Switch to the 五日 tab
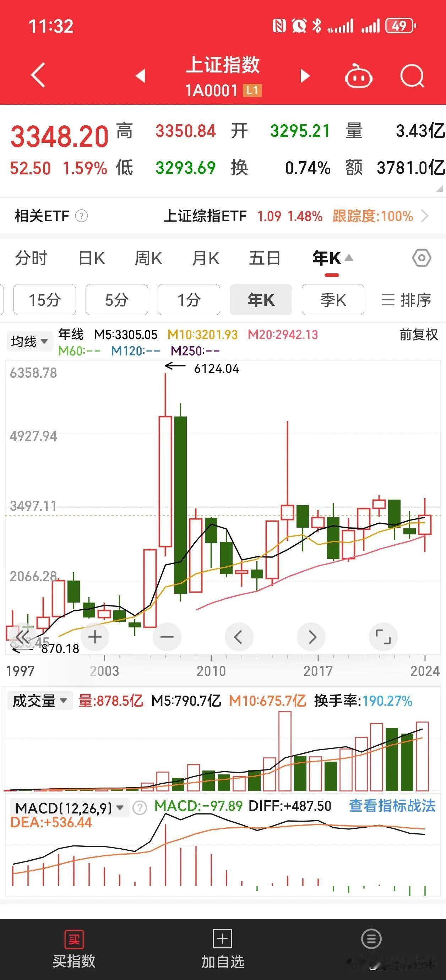Screen dimensions: 446x980 265,258
